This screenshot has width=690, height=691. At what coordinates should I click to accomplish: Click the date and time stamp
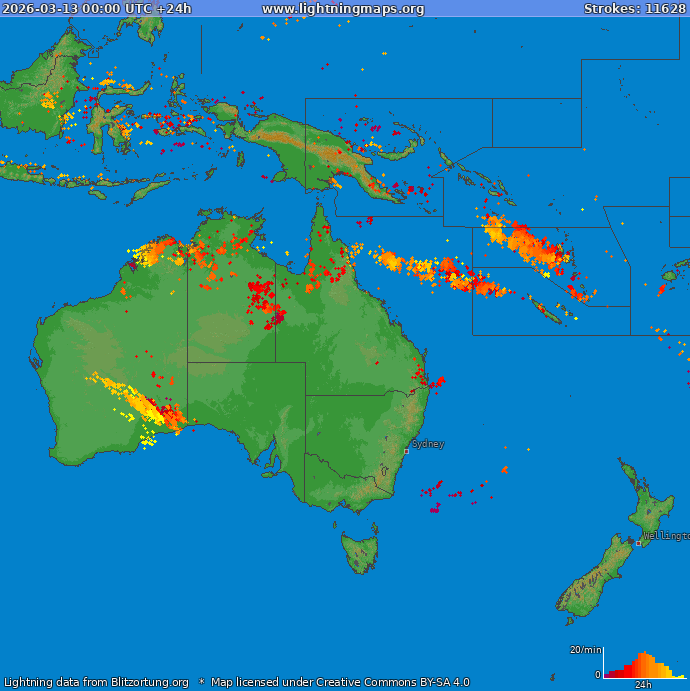(x=97, y=9)
